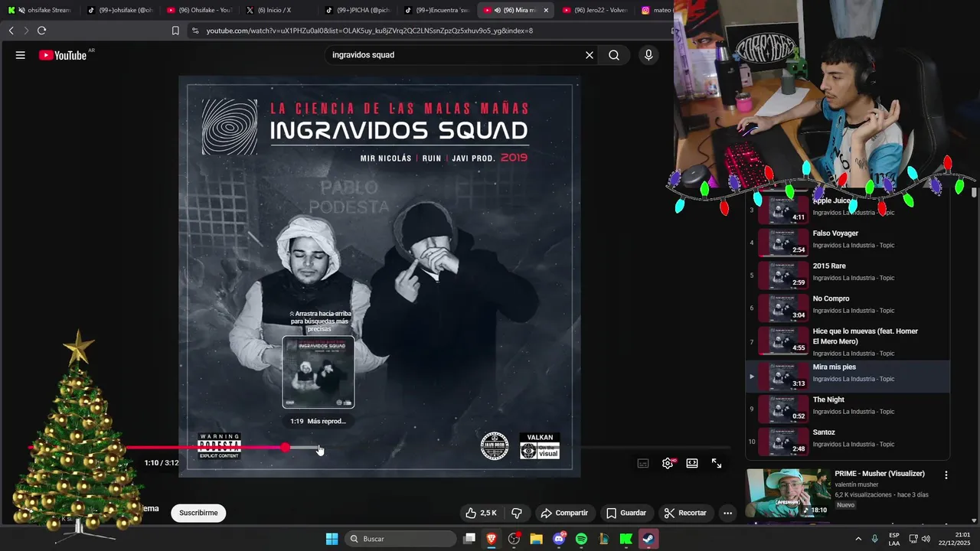Image resolution: width=980 pixels, height=551 pixels.
Task: Open File Explorer on the taskbar
Action: tap(536, 539)
